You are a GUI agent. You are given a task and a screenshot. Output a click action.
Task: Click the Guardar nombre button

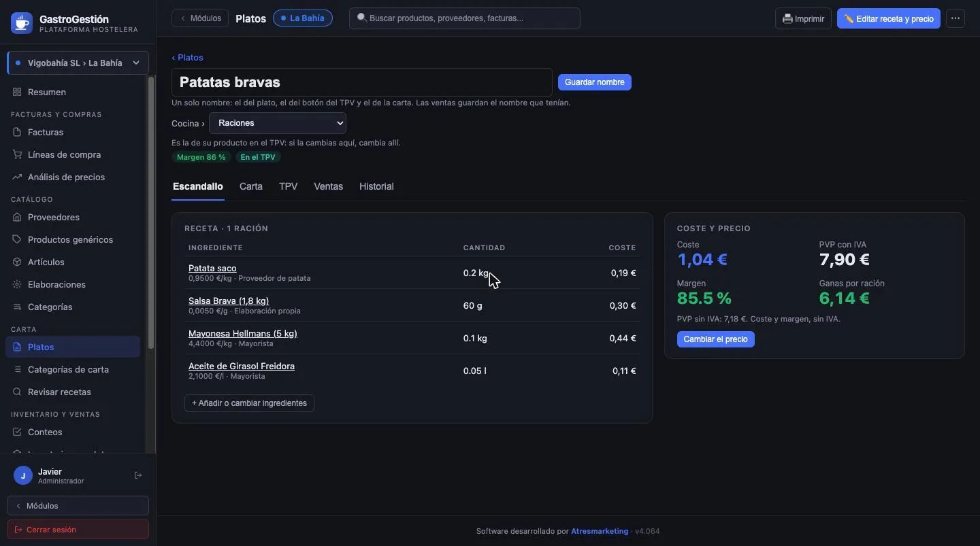pos(595,82)
